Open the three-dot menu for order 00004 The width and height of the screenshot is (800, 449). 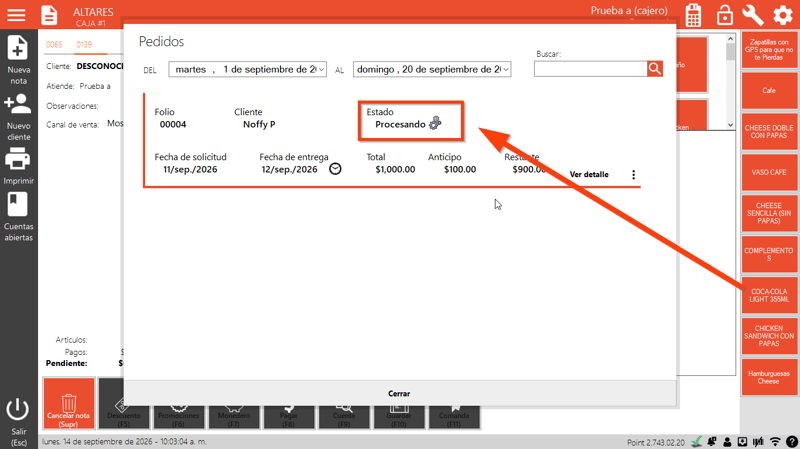[x=634, y=174]
